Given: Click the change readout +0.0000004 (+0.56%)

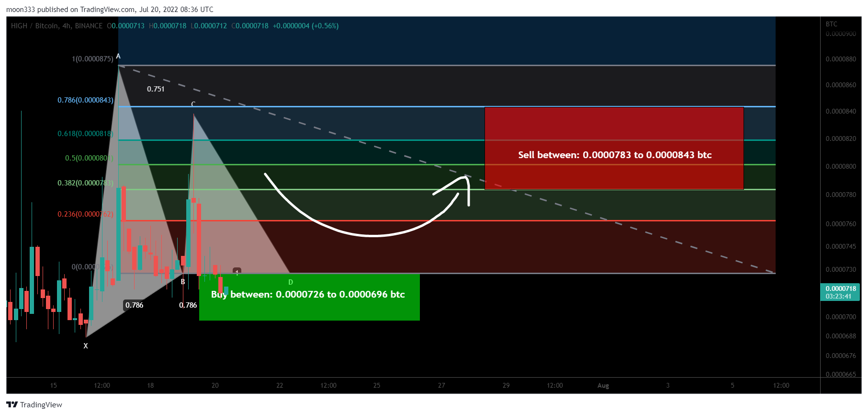Looking at the screenshot, I should click(305, 26).
